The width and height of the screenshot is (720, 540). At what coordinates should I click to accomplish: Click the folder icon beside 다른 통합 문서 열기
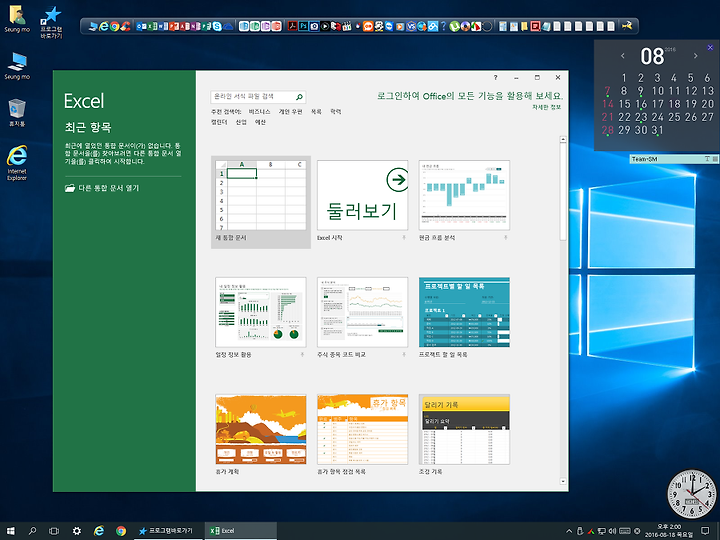[x=70, y=188]
